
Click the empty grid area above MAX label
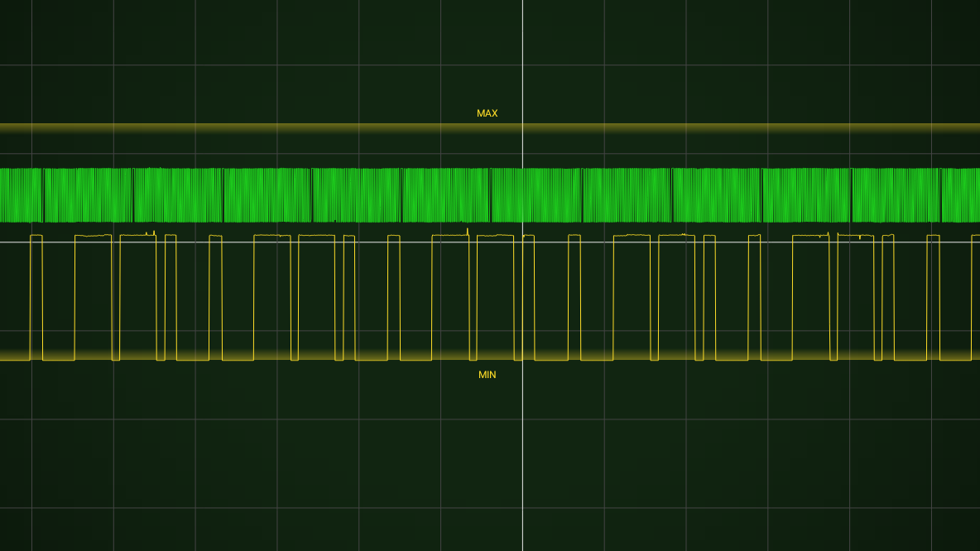point(487,50)
